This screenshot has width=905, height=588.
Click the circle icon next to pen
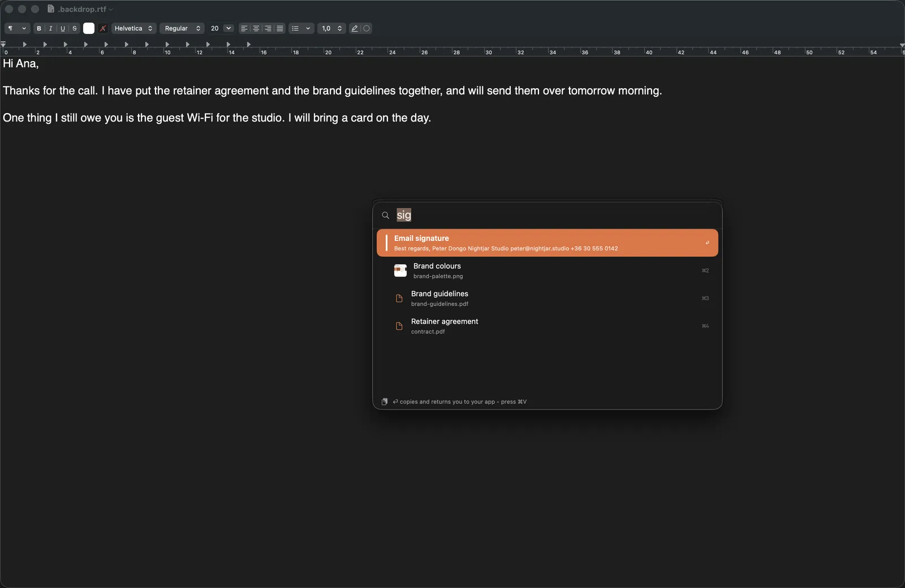[x=367, y=28]
